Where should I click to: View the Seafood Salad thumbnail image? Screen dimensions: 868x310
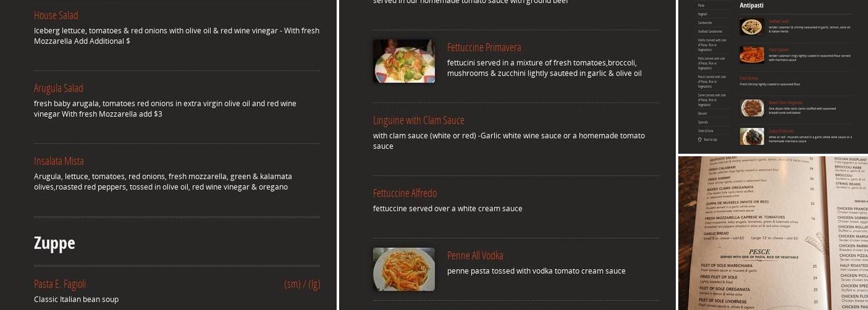coord(751,27)
